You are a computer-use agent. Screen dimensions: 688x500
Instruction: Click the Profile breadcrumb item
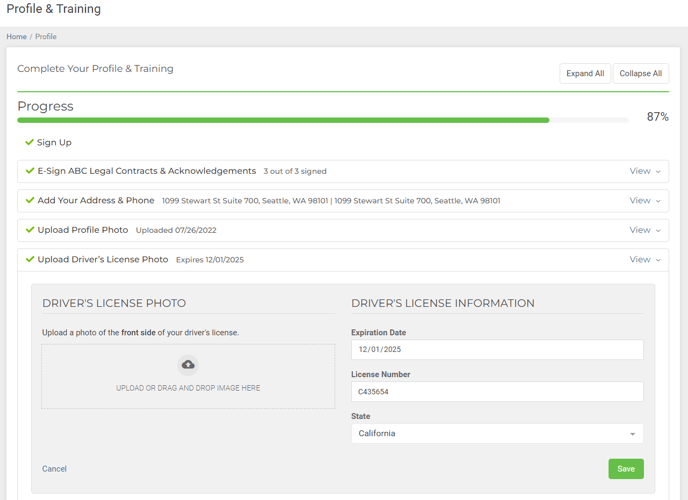click(x=46, y=37)
